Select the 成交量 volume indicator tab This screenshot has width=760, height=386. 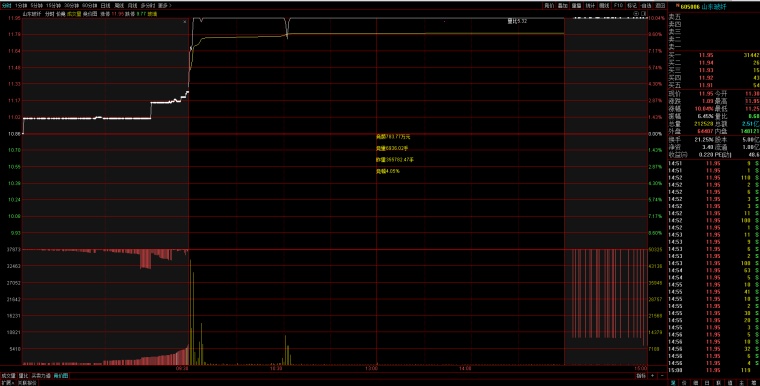(x=8, y=376)
